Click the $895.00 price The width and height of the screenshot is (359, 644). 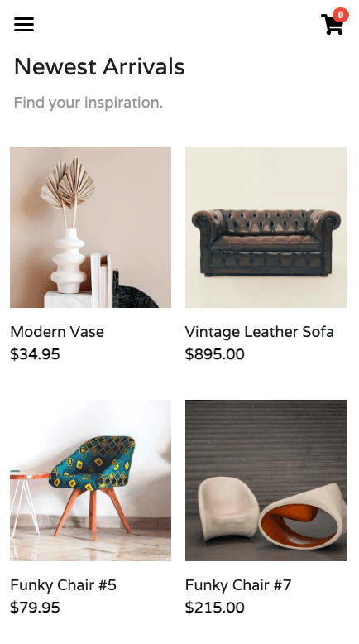(214, 354)
